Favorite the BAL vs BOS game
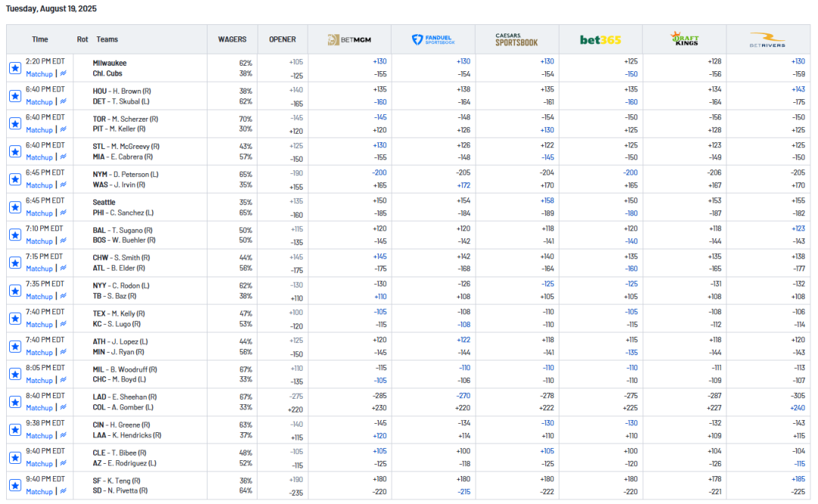The height and width of the screenshot is (504, 818). pyautogui.click(x=15, y=235)
